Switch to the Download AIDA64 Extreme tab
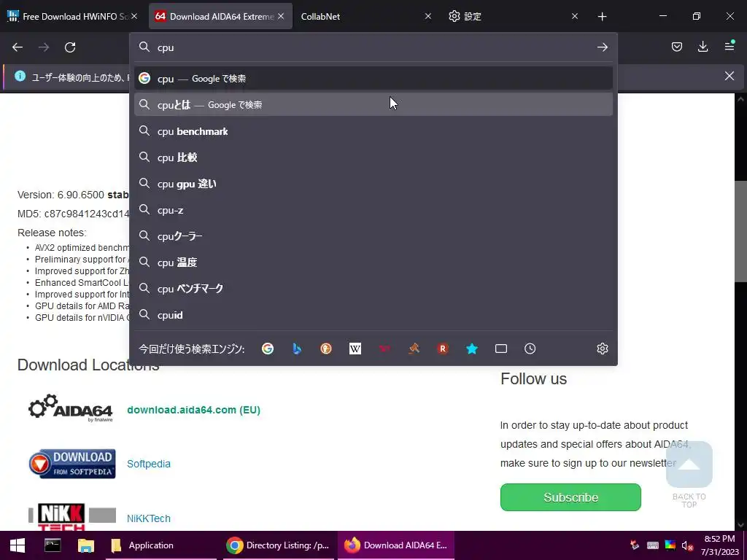This screenshot has width=747, height=560. 220,16
